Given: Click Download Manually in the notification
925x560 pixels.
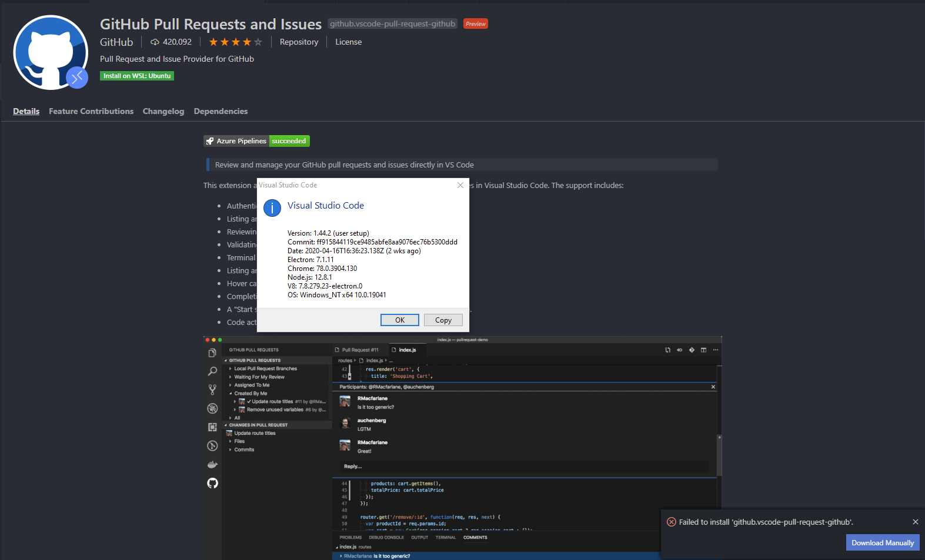Looking at the screenshot, I should point(883,542).
